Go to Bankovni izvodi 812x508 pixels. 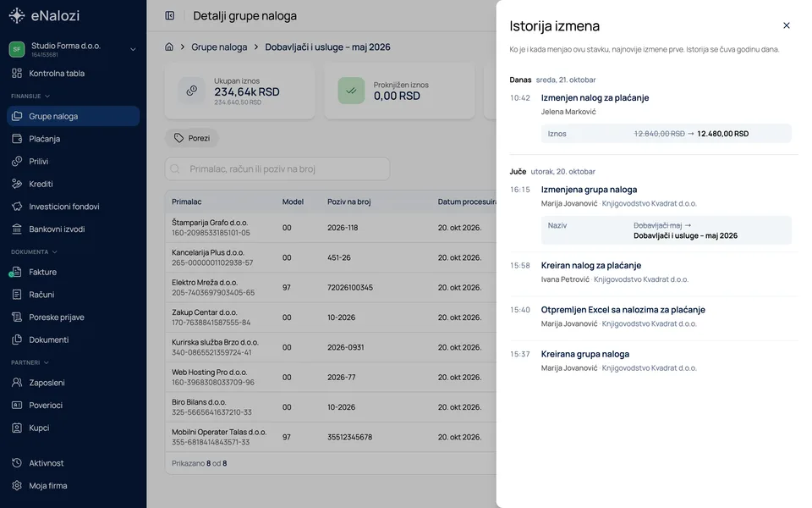pyautogui.click(x=73, y=229)
